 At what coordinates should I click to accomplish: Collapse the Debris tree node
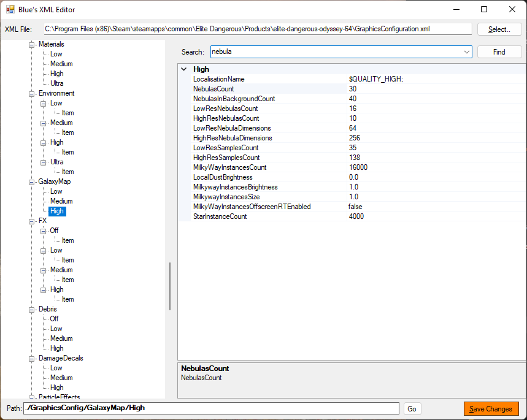(31, 310)
